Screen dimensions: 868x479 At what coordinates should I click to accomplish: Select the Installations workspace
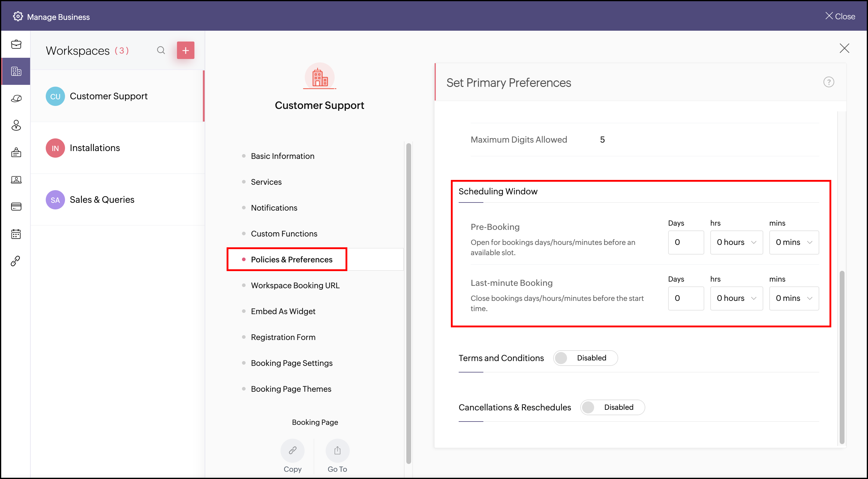tap(95, 148)
